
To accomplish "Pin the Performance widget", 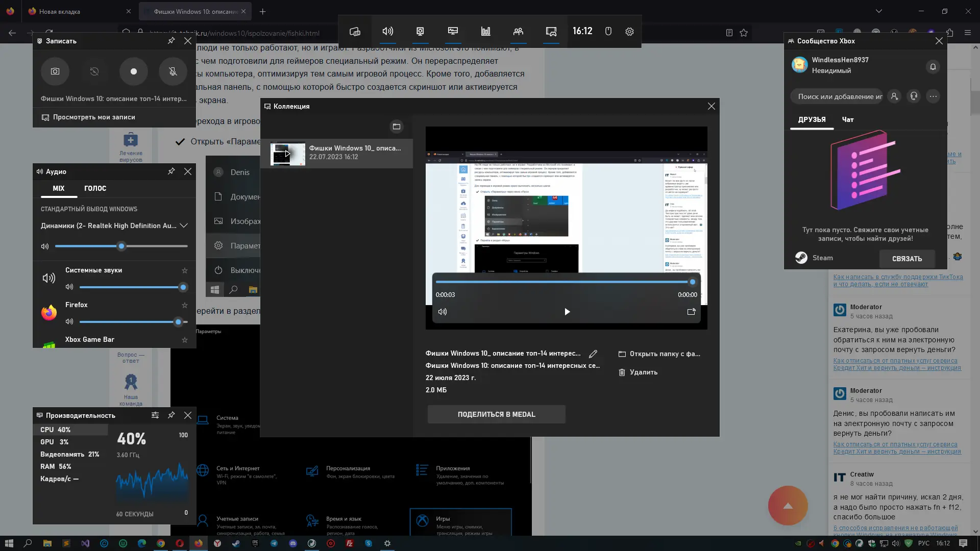I will (x=171, y=415).
